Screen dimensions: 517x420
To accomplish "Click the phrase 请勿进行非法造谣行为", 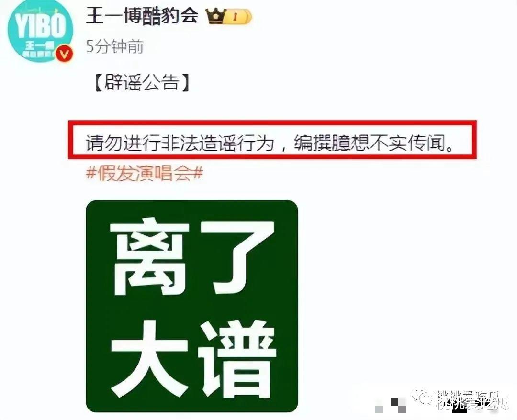I will click(180, 143).
